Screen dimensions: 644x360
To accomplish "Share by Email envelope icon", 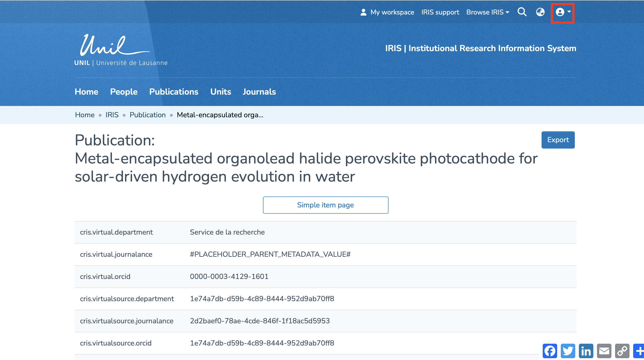I will click(604, 351).
